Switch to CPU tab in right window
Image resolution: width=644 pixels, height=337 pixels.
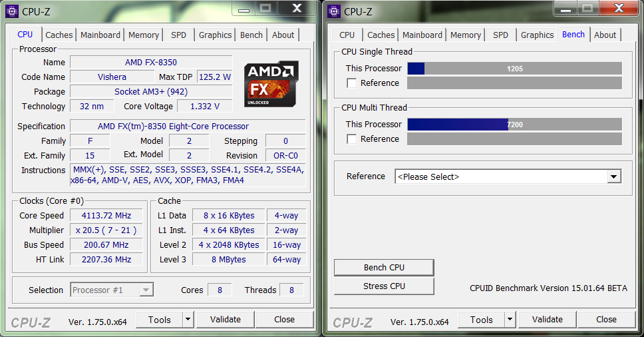(x=347, y=35)
